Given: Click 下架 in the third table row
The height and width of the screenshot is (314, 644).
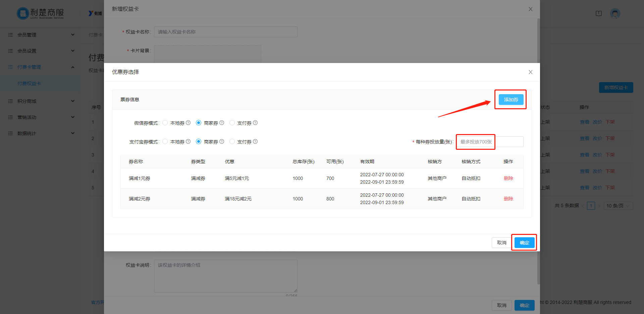Looking at the screenshot, I should tap(610, 155).
